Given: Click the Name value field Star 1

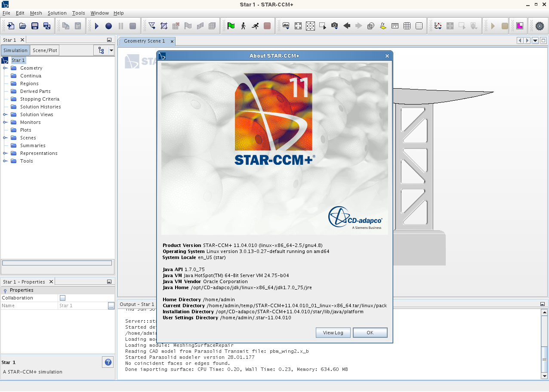Looking at the screenshot, I should (x=83, y=306).
